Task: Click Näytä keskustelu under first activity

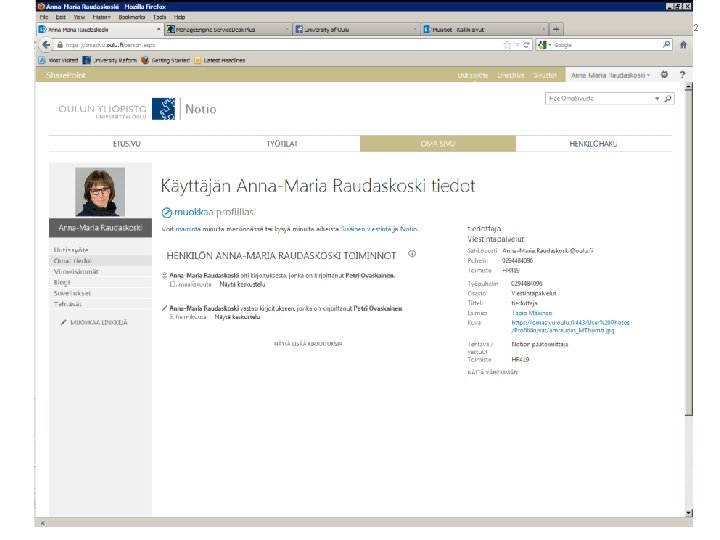Action: [242, 284]
